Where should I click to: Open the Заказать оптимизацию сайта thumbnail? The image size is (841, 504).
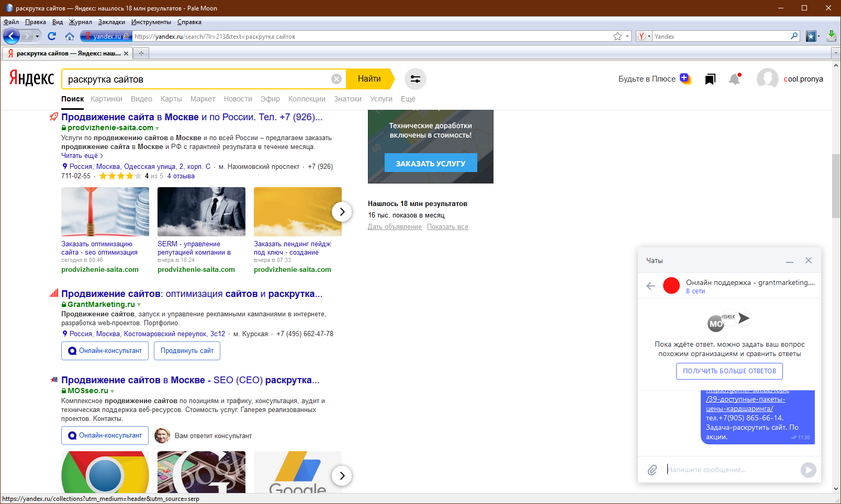(105, 212)
